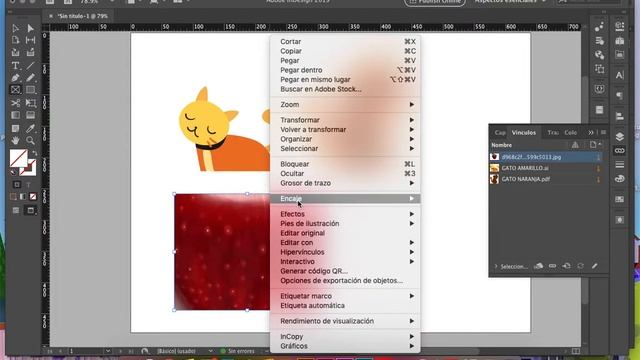Select the Hand tool
This screenshot has height=360, width=640.
point(15,141)
